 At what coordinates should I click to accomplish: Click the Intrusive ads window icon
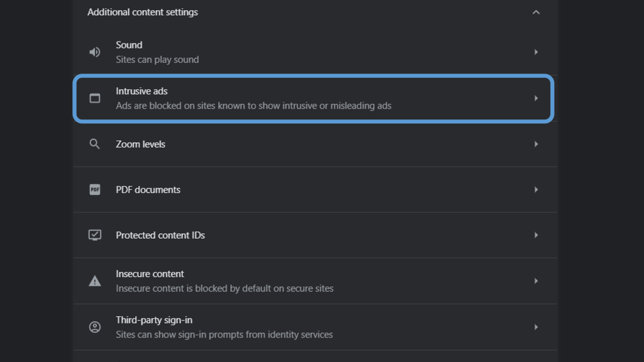[x=95, y=98]
